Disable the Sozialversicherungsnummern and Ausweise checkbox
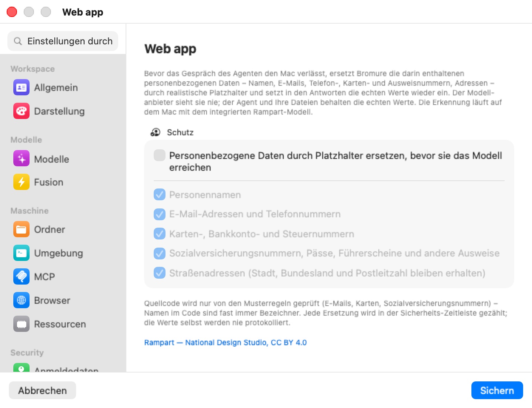 tap(160, 253)
